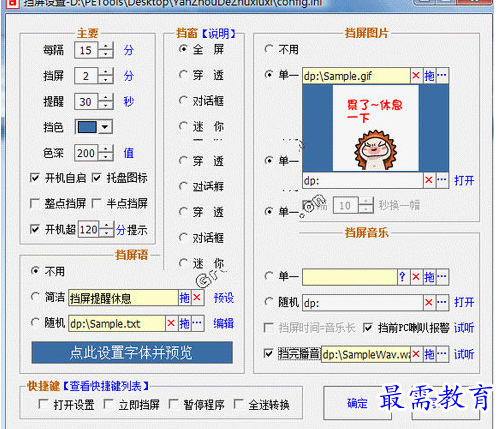501x429 pixels.
Task: Clear the 挡屏提醒休息 text field
Action: coord(197,297)
